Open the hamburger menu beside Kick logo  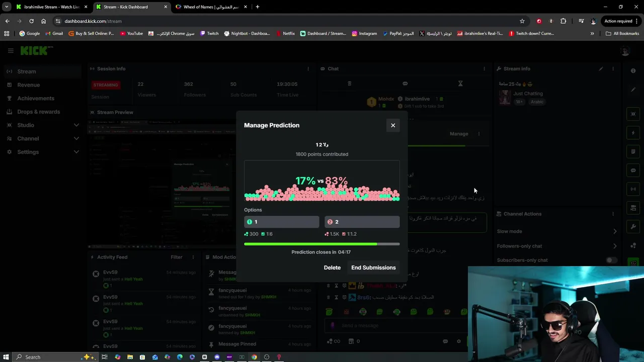coord(11,51)
